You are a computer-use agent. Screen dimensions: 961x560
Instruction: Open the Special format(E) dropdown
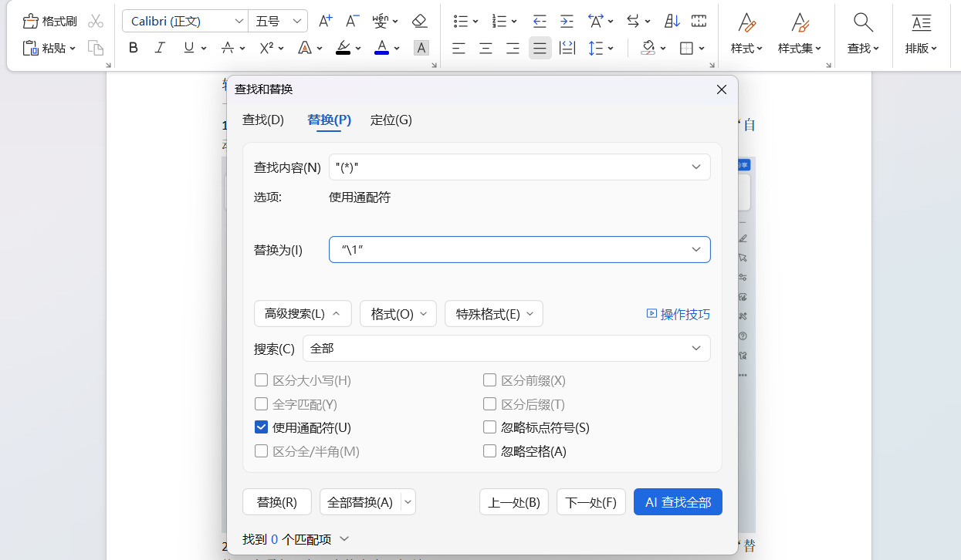(x=494, y=314)
